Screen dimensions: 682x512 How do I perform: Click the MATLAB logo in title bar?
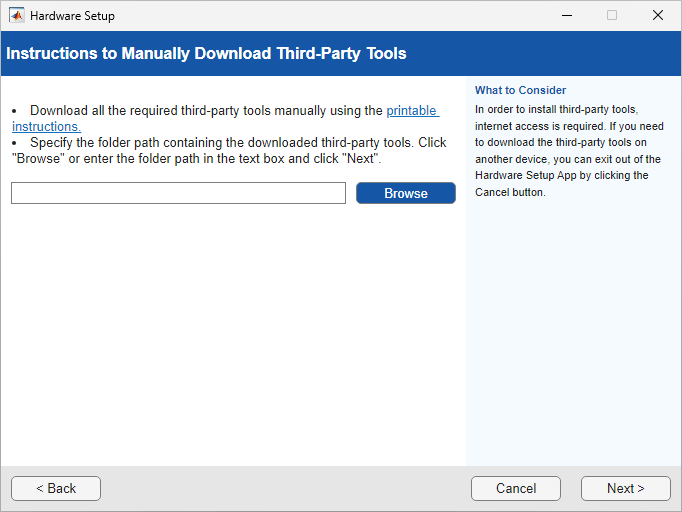(16, 16)
